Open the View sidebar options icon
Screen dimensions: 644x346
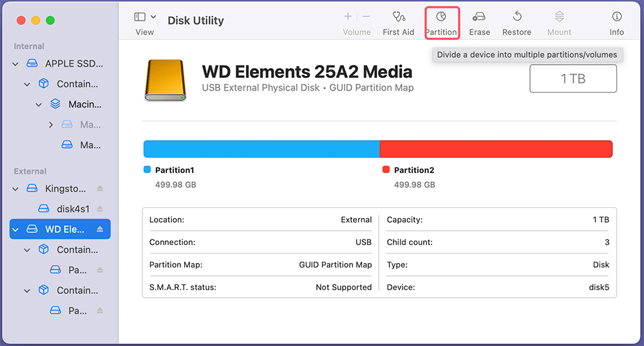[140, 17]
